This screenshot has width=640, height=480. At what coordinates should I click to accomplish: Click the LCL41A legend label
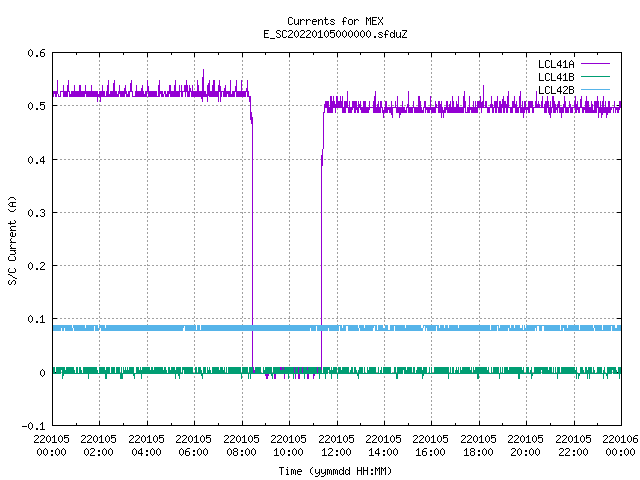click(556, 64)
